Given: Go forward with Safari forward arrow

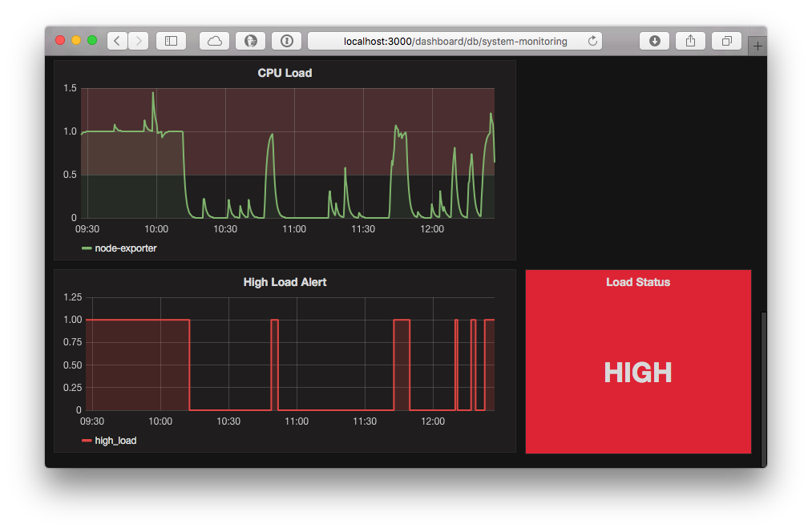Looking at the screenshot, I should click(x=138, y=41).
